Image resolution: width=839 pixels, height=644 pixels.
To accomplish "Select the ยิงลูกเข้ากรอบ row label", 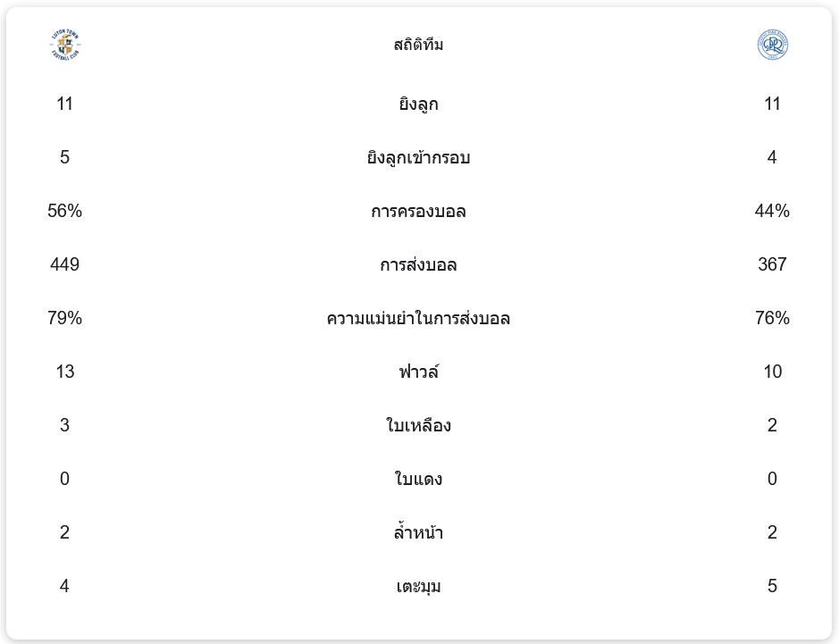I will [418, 158].
